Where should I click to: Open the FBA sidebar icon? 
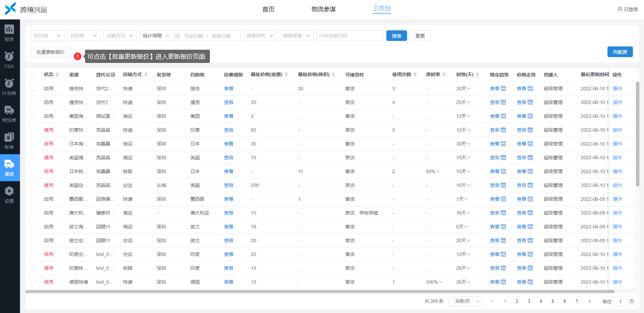(x=9, y=56)
